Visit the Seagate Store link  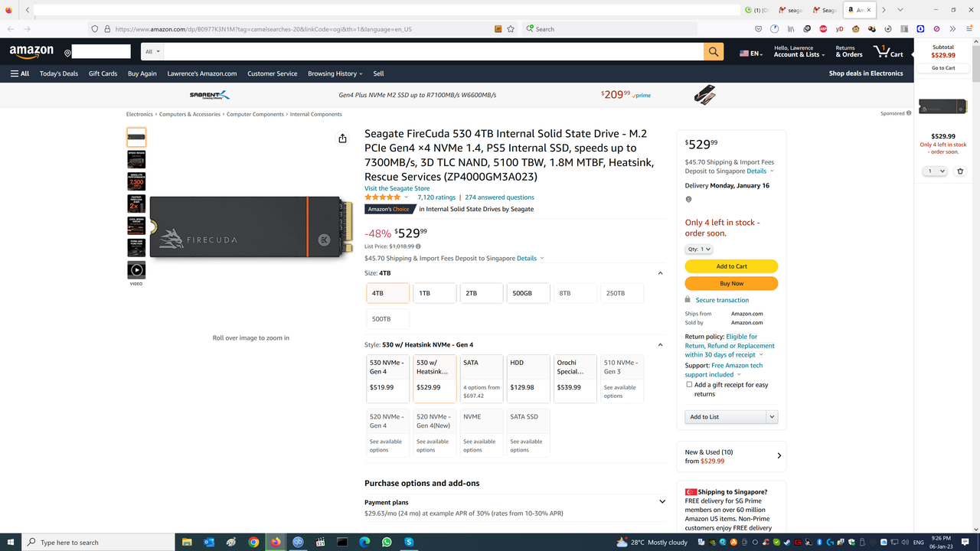coord(397,188)
